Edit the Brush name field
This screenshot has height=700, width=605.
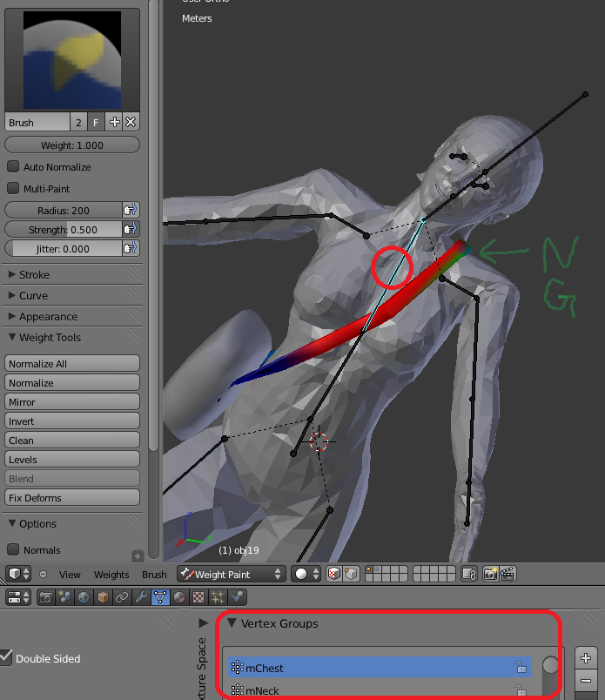point(37,122)
